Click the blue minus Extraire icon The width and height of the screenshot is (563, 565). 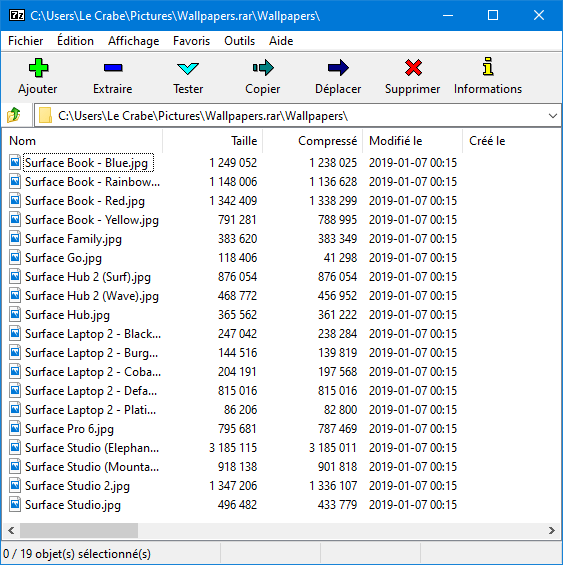113,67
